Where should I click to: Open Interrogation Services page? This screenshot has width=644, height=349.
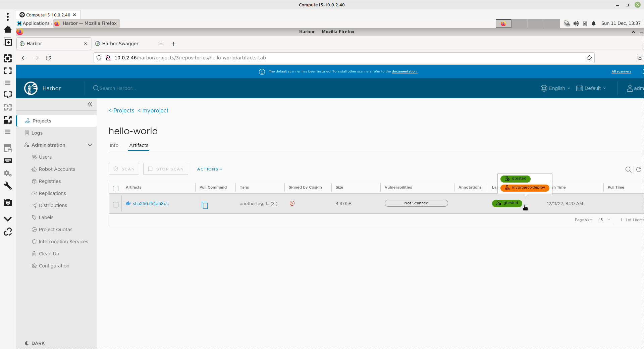click(63, 242)
